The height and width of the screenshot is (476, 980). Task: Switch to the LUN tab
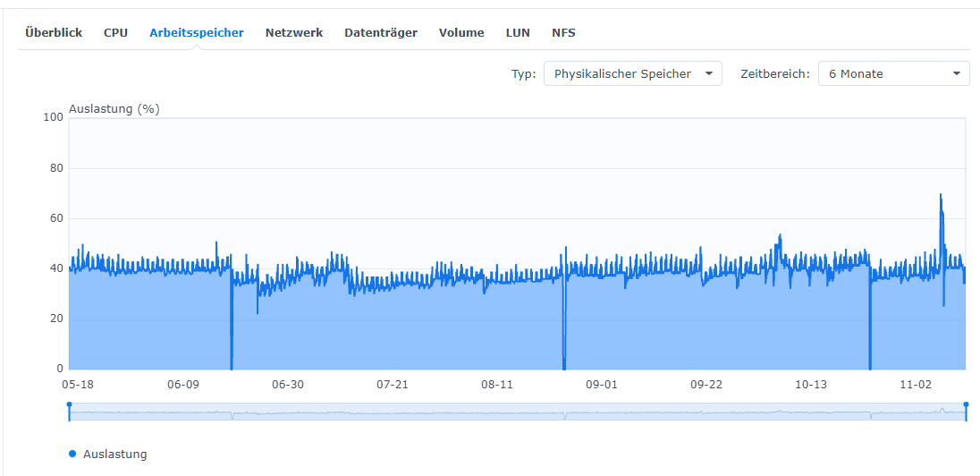tap(518, 33)
